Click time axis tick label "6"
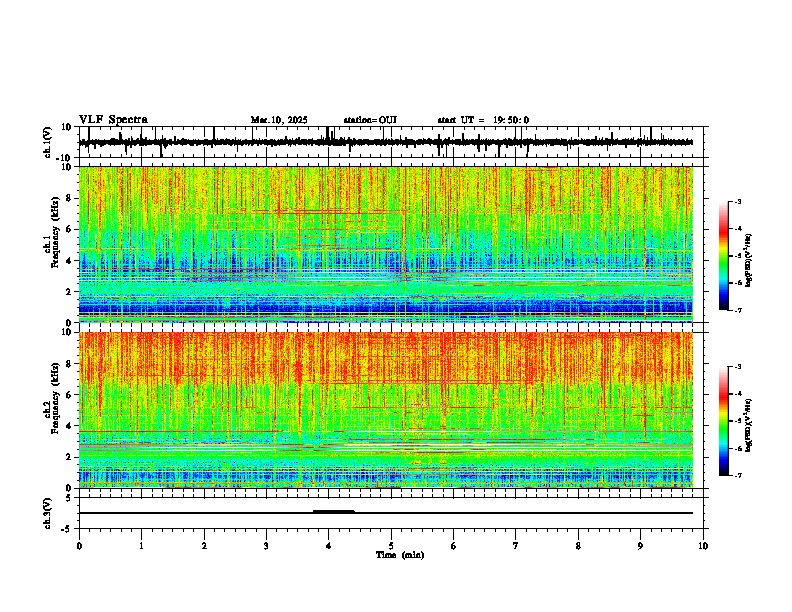Screen dimensions: 792x612 (454, 546)
